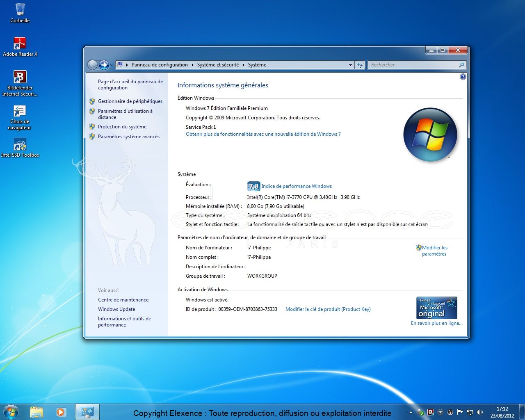This screenshot has width=525, height=420.
Task: Click the Microsoft original software badge
Action: tap(436, 308)
